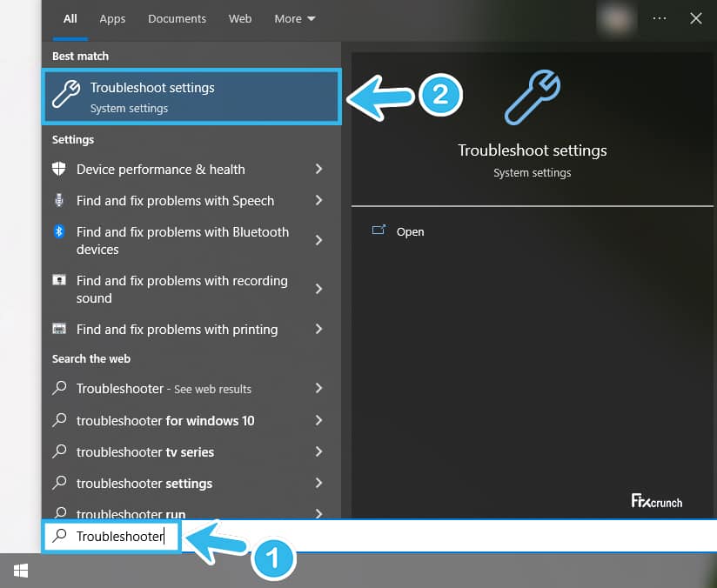Switch to the All tab
717x588 pixels.
[70, 19]
